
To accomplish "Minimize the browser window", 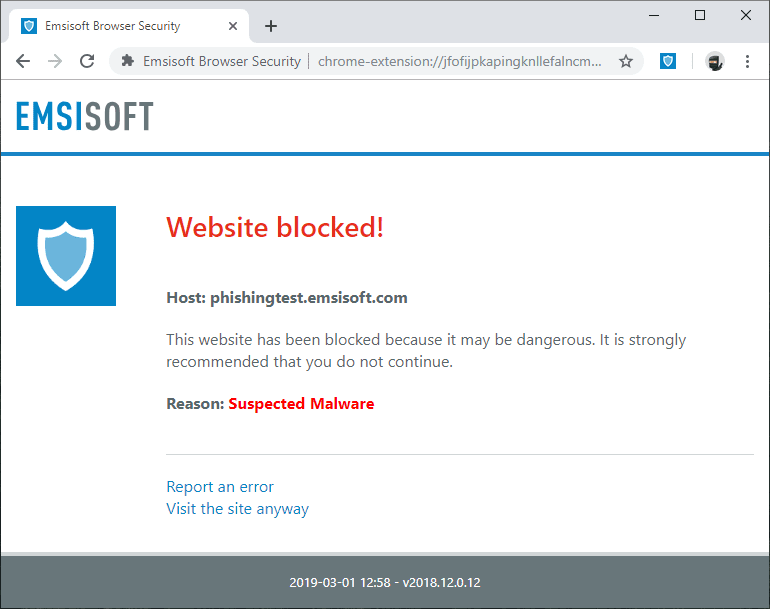I will click(x=654, y=15).
